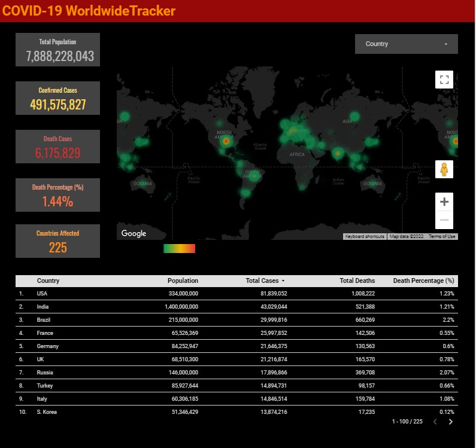Select the Street View pegman icon
The image size is (476, 448).
point(444,169)
